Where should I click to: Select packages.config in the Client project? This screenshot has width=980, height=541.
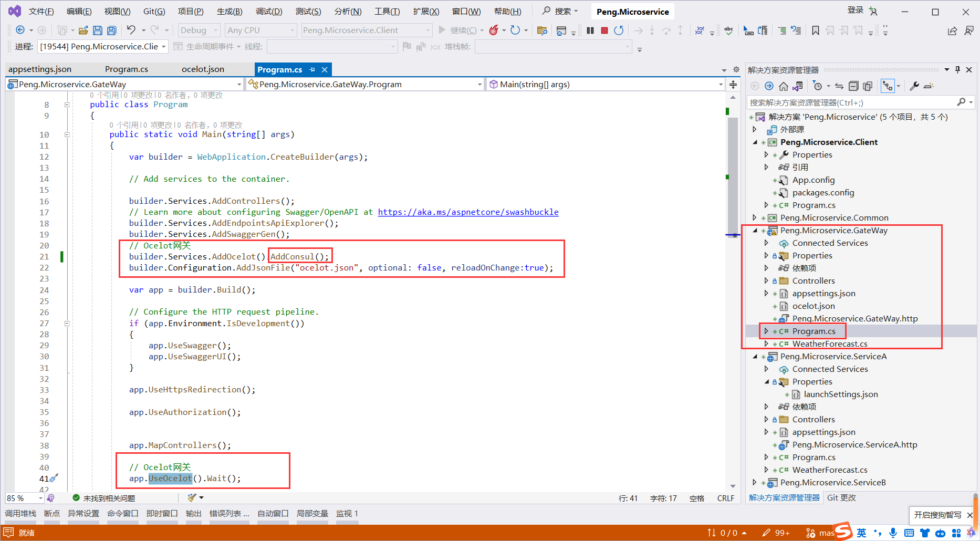pos(823,193)
